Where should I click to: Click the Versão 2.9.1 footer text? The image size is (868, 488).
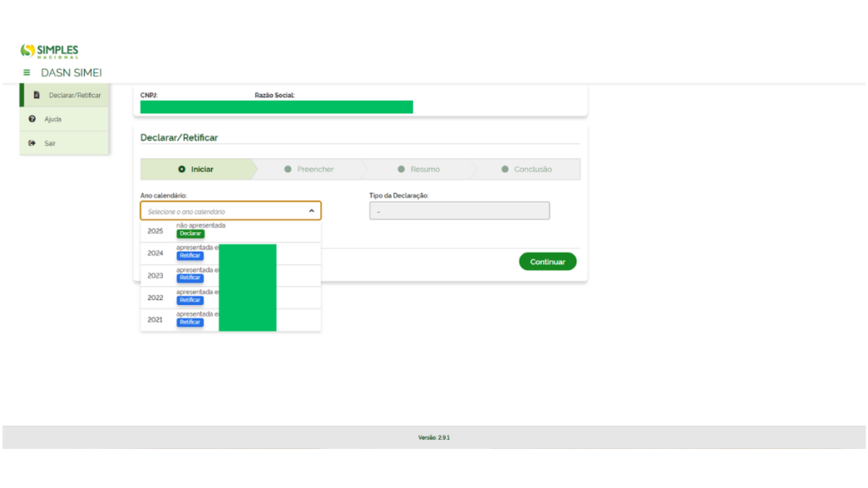433,437
